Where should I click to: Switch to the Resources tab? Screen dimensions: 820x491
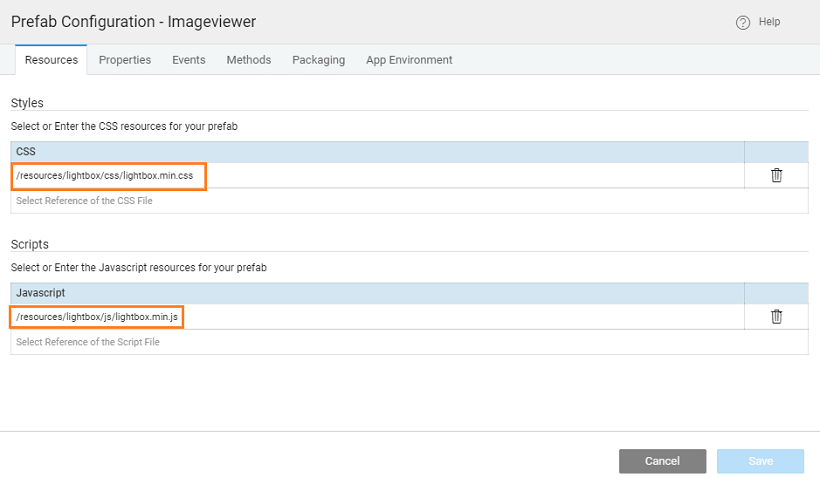tap(51, 60)
